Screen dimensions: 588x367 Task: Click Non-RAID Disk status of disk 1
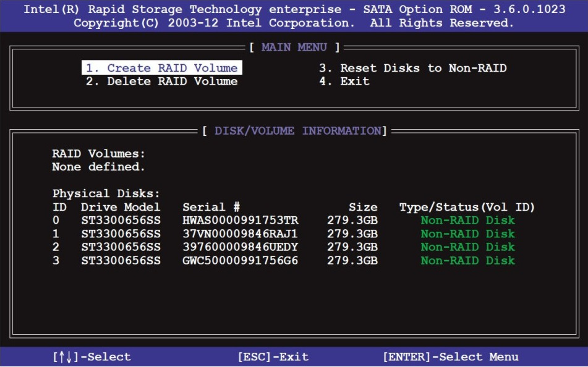pos(467,234)
